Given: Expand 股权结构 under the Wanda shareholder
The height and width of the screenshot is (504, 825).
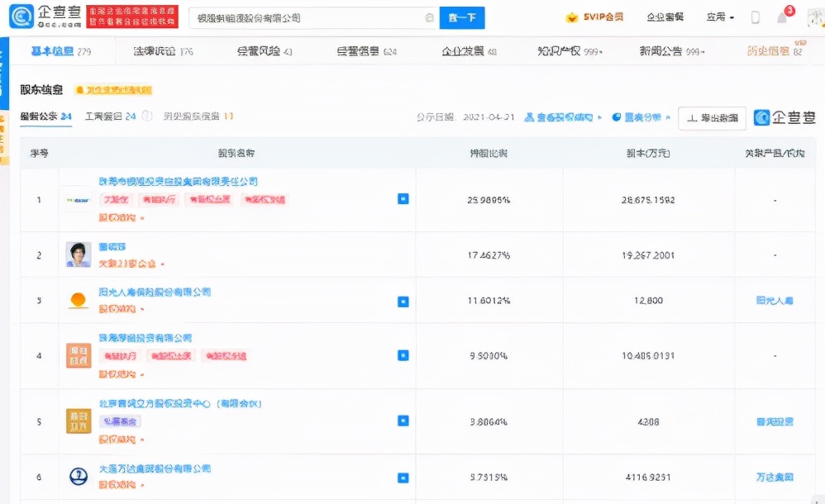Looking at the screenshot, I should point(121,484).
